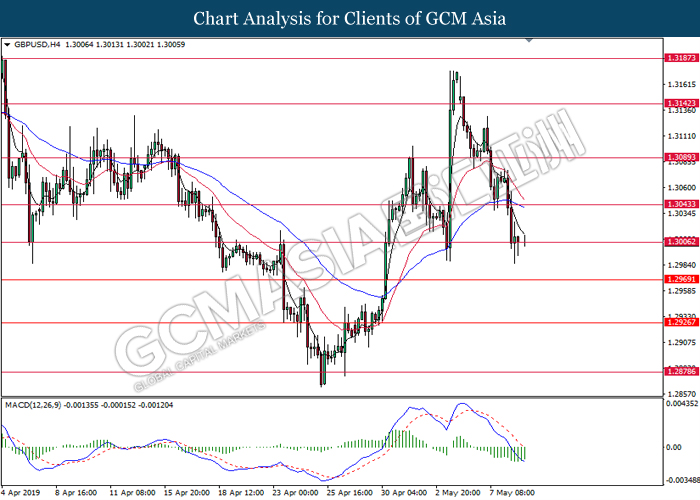Image resolution: width=700 pixels, height=500 pixels.
Task: Select the 1.29691 support price label
Action: pyautogui.click(x=681, y=279)
